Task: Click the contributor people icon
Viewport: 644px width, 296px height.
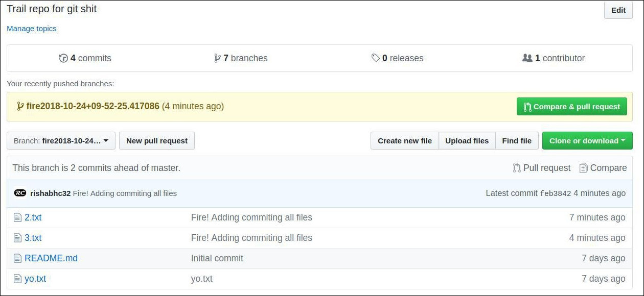Action: tap(527, 58)
